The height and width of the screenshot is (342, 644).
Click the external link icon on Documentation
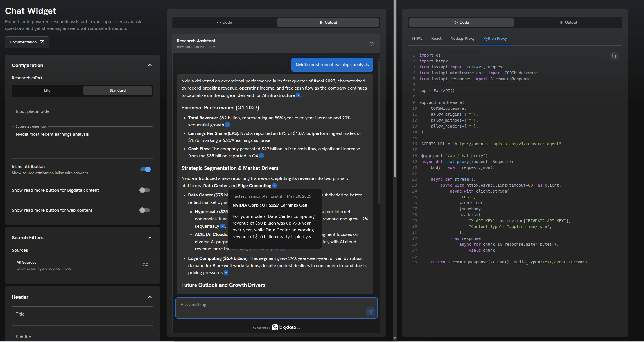click(x=42, y=42)
